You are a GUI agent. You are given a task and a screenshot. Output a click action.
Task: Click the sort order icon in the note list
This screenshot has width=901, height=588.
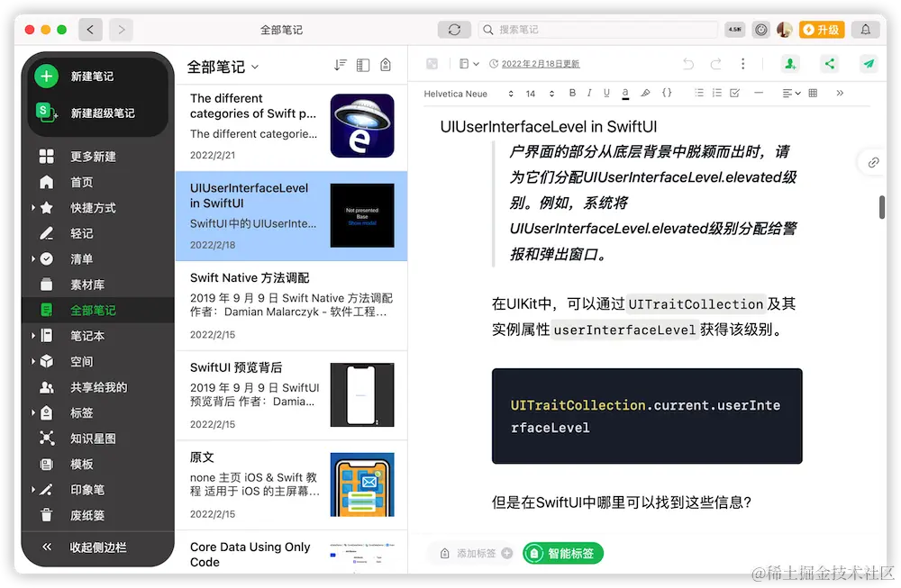[x=341, y=65]
